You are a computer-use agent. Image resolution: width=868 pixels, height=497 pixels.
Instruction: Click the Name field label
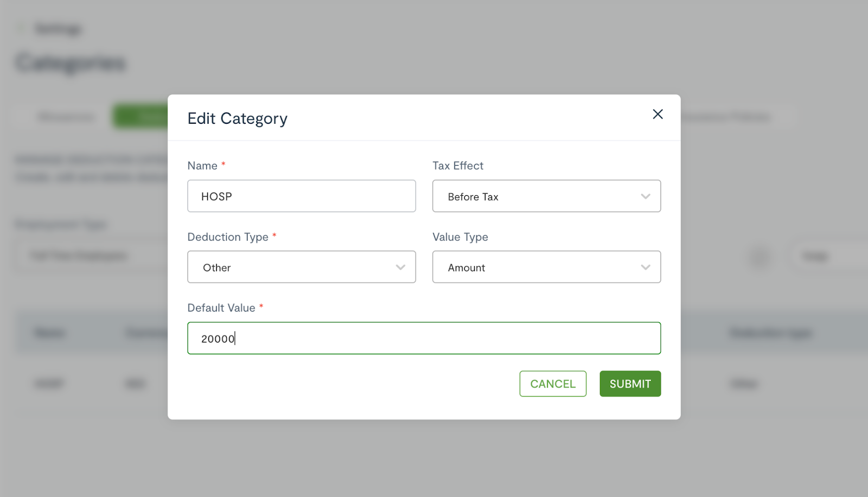[x=202, y=165]
